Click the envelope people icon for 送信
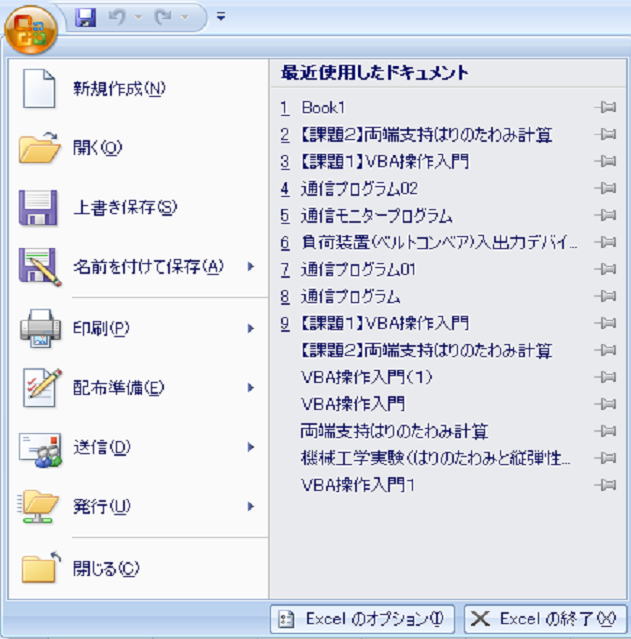 pyautogui.click(x=40, y=449)
